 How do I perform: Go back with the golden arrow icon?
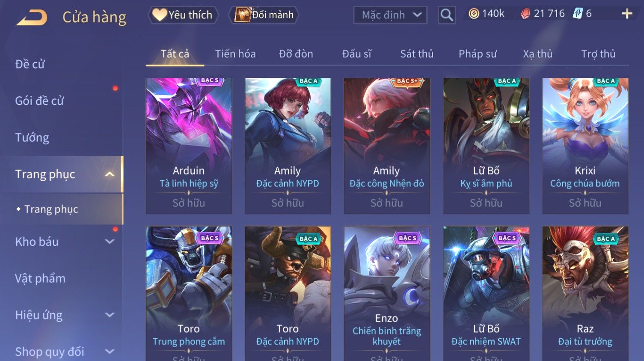[32, 18]
